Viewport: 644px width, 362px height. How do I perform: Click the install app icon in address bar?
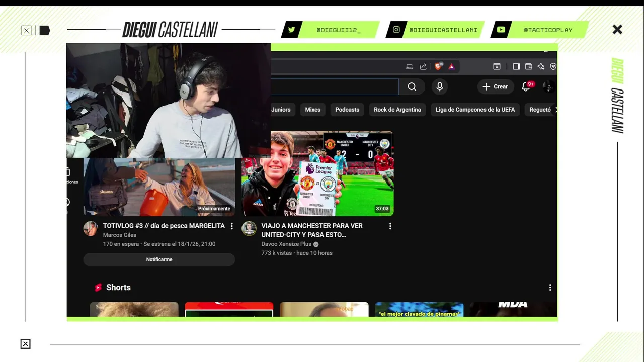point(410,66)
